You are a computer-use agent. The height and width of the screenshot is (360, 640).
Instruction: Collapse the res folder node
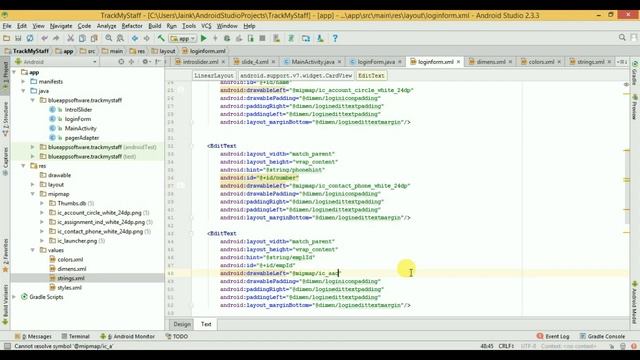click(x=23, y=166)
